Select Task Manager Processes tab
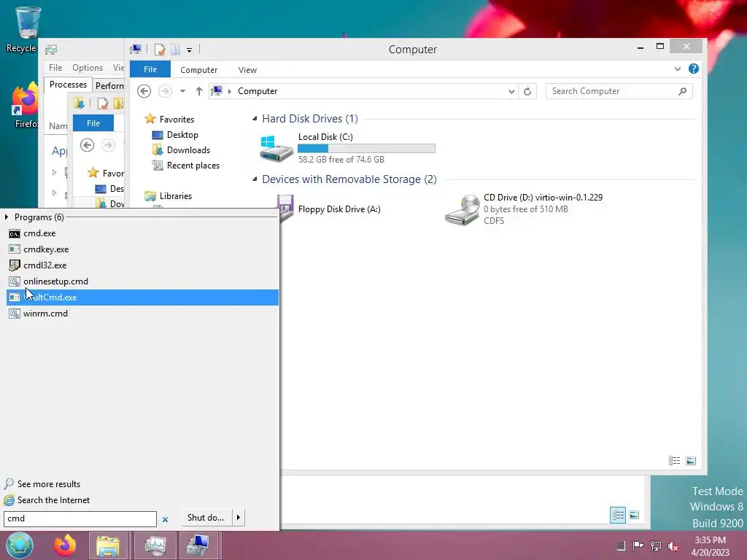Image resolution: width=747 pixels, height=560 pixels. 68,85
